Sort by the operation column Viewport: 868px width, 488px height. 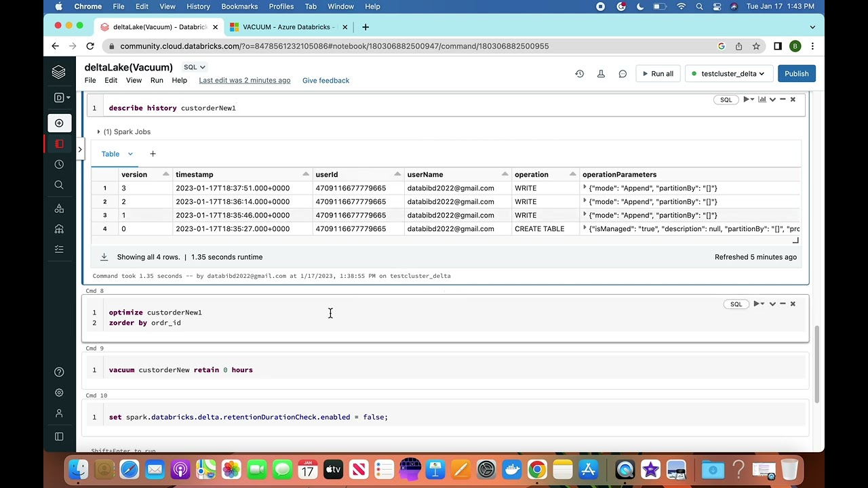click(x=572, y=175)
